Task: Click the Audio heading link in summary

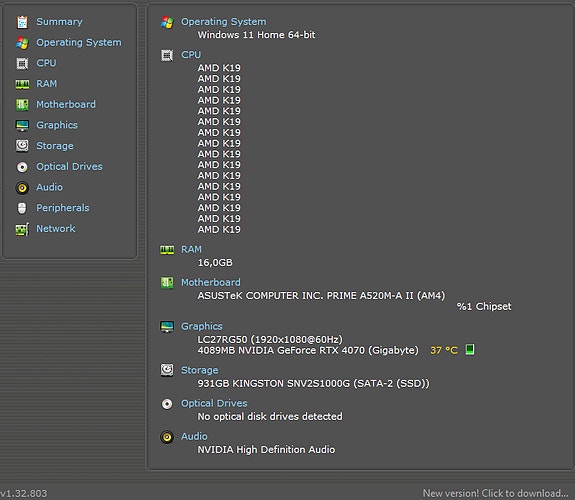Action: [194, 436]
